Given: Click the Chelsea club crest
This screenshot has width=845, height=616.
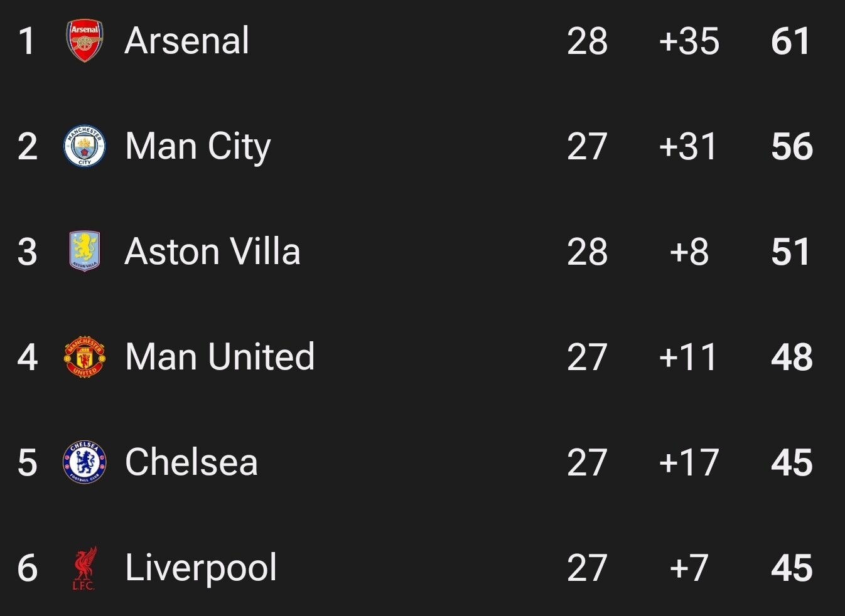Looking at the screenshot, I should [85, 462].
